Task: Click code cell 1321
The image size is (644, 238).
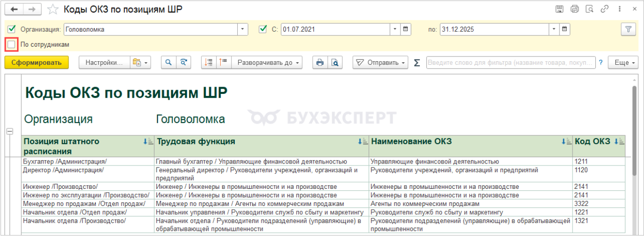Action: 599,225
